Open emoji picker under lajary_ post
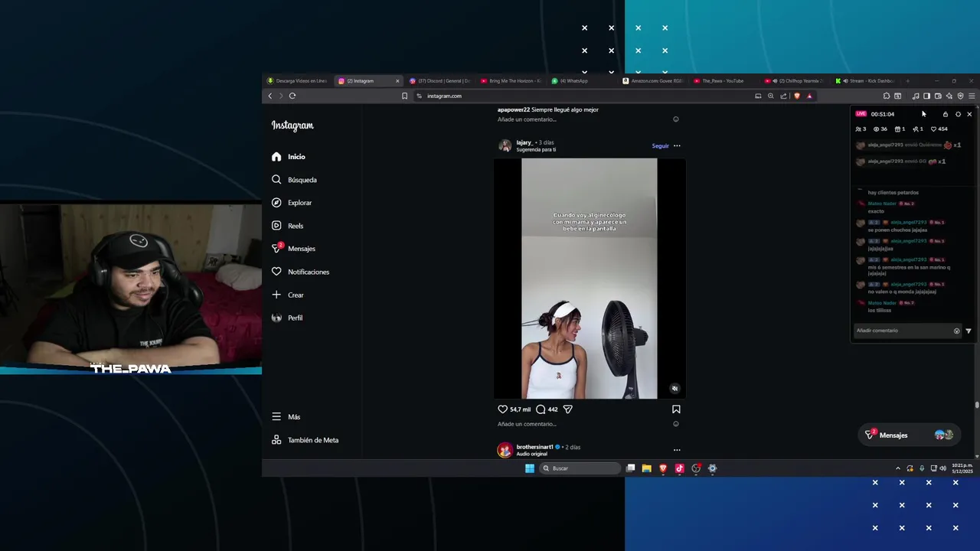 (675, 424)
